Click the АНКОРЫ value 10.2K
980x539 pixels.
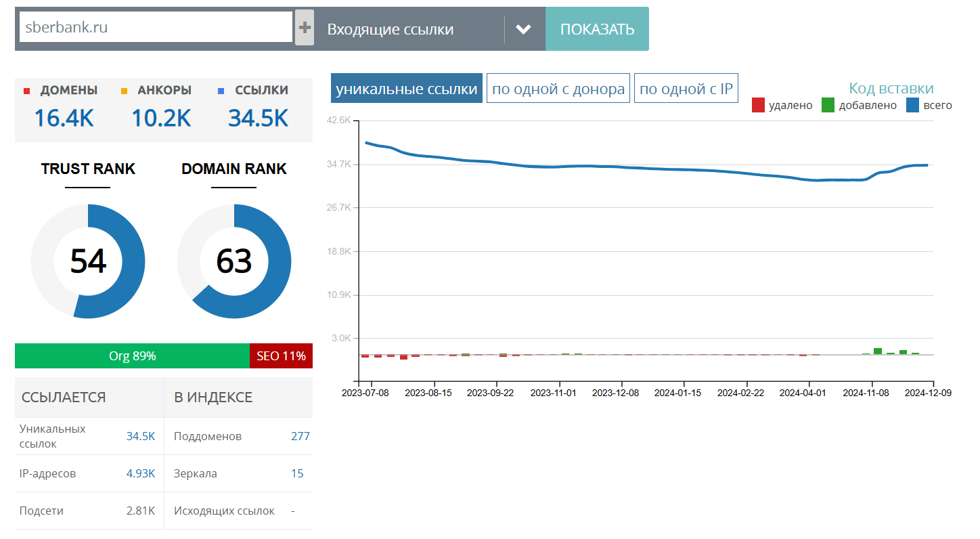coord(161,118)
